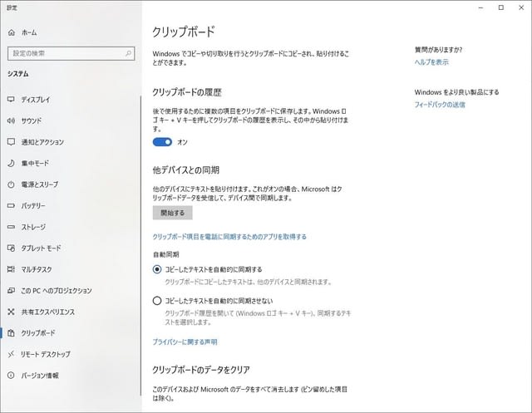The image size is (532, 413).
Task: Open バージョン情報 settings page
Action: pos(40,376)
